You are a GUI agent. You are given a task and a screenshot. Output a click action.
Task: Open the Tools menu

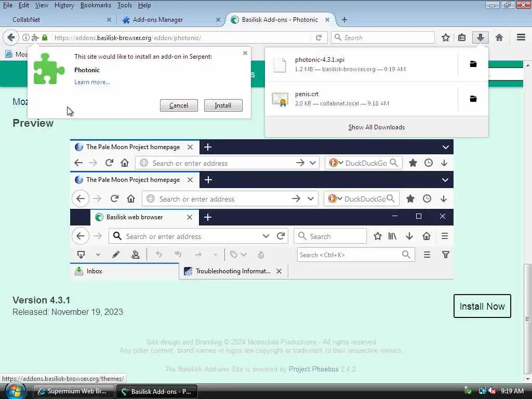(124, 5)
